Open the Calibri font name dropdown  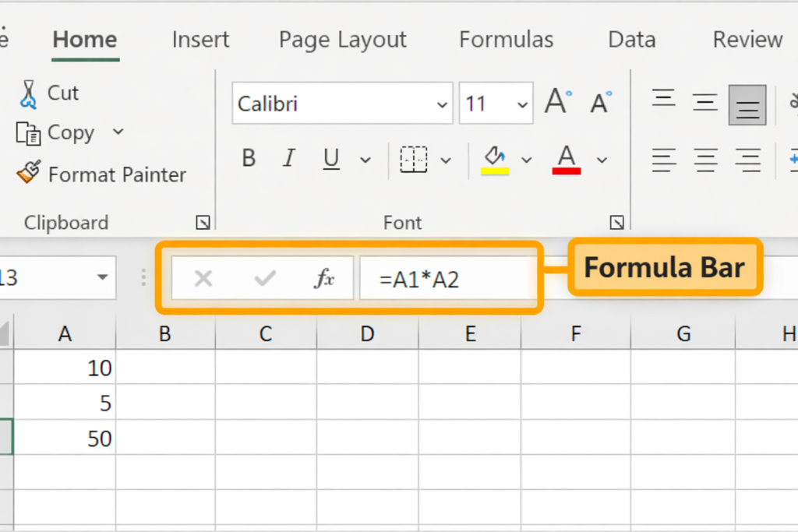coord(443,104)
